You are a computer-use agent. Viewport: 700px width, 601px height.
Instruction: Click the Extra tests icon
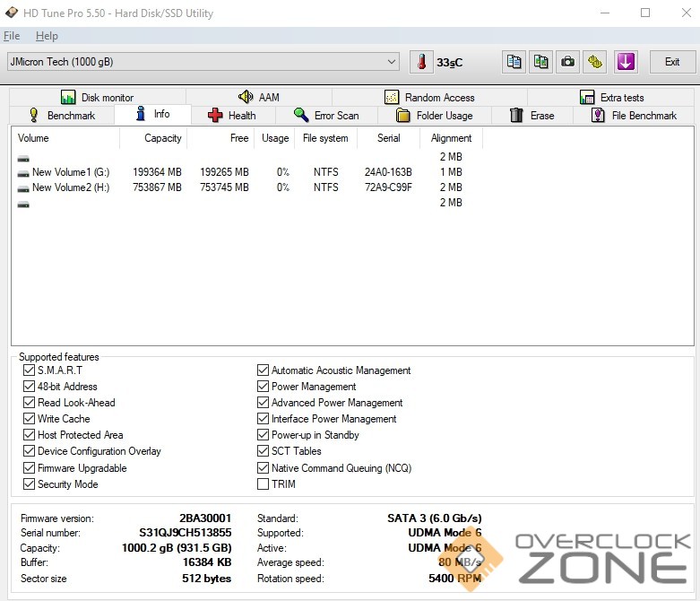pos(586,97)
